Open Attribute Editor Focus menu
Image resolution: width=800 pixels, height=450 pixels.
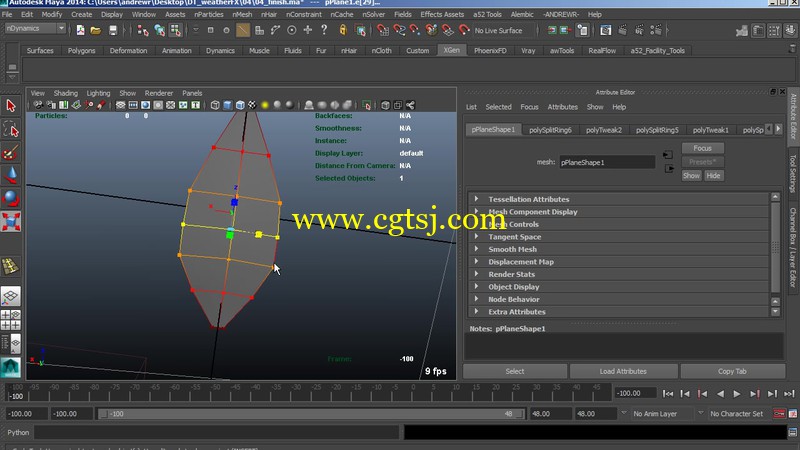(x=529, y=107)
